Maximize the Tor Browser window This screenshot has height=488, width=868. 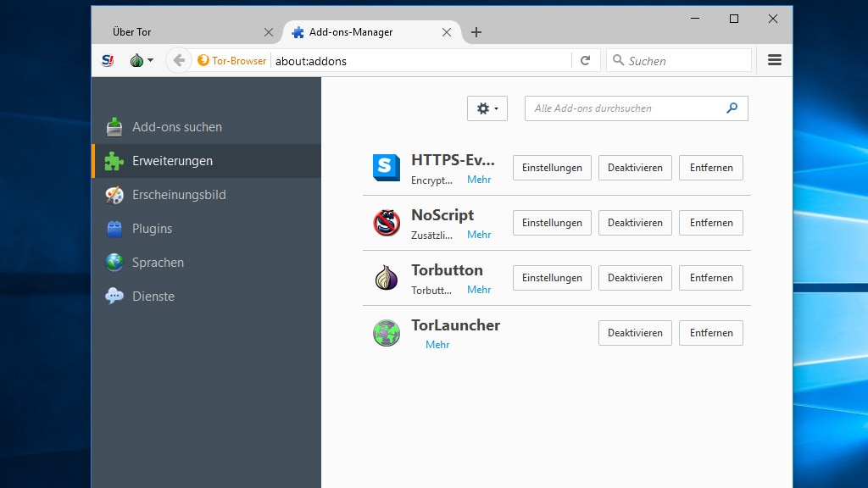click(x=734, y=19)
